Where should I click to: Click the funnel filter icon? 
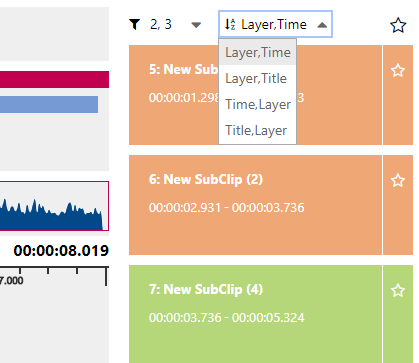(x=135, y=24)
